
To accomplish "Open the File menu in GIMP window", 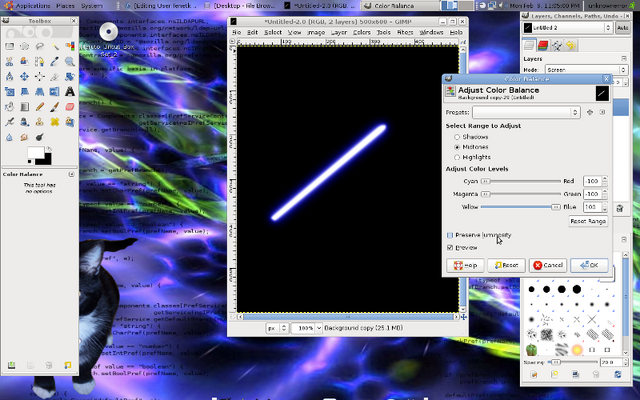I will tap(236, 32).
